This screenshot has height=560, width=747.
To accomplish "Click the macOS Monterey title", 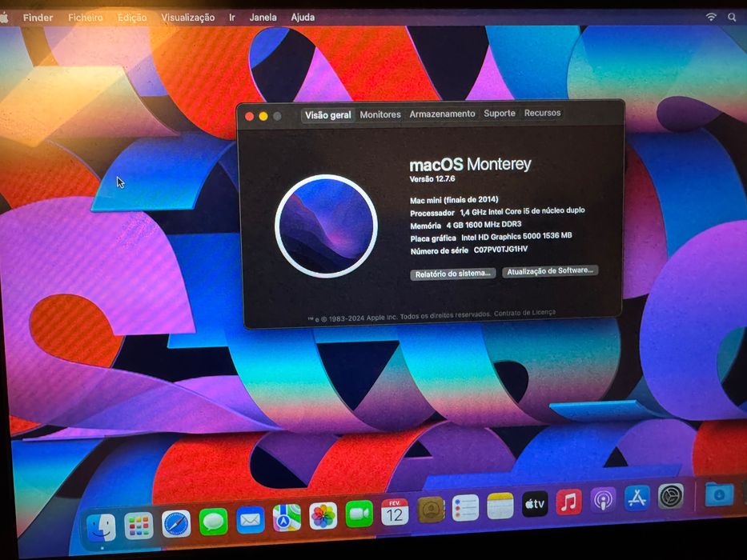I will click(x=470, y=164).
